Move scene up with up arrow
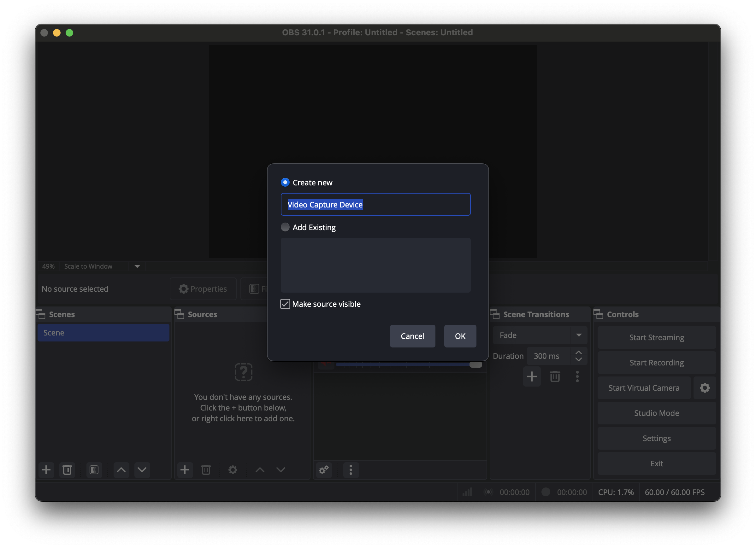Viewport: 756px width, 548px height. 121,470
